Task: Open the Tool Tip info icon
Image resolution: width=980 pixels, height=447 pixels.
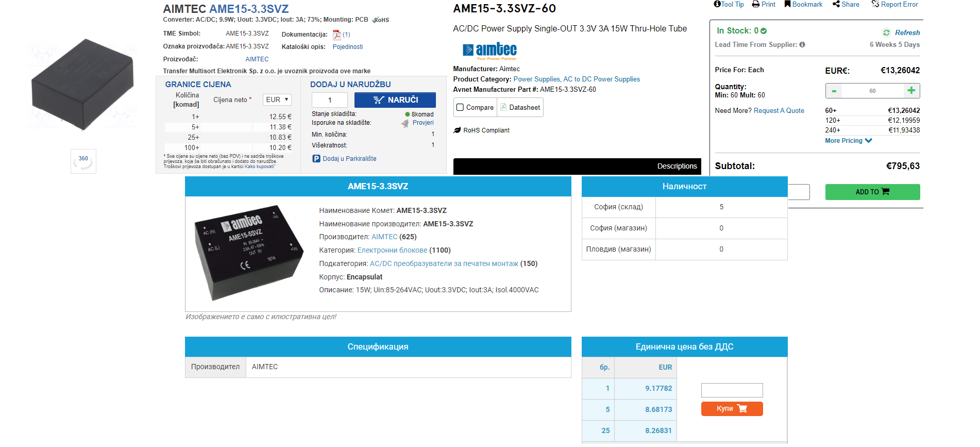Action: [717, 4]
